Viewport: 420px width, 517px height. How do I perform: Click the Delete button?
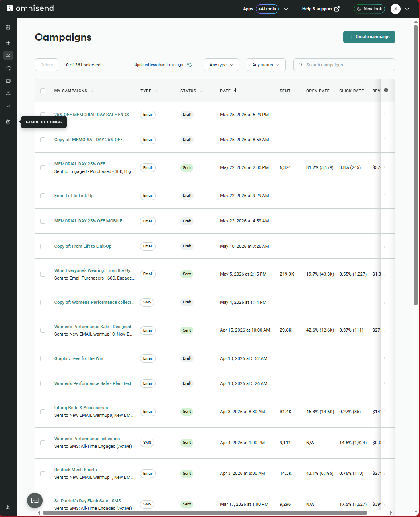[x=47, y=65]
